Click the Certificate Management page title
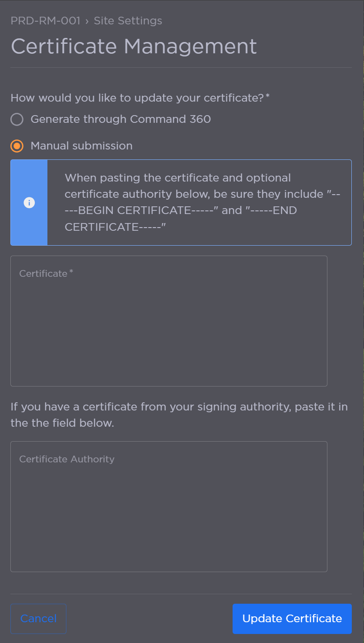 134,46
